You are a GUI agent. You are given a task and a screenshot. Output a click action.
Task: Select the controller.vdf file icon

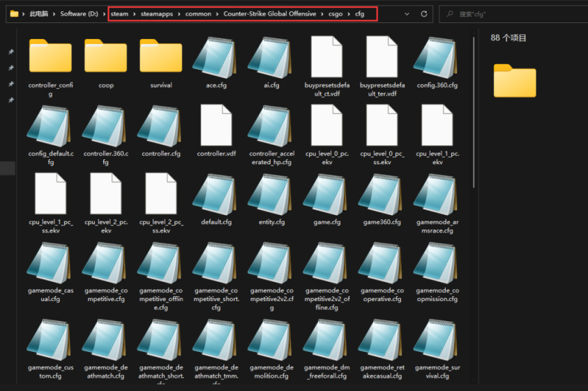click(x=216, y=125)
